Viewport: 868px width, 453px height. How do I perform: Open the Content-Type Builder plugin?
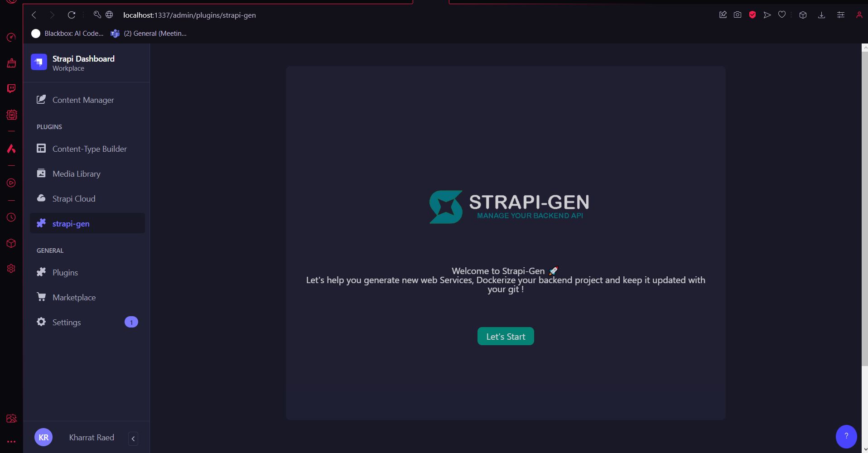pyautogui.click(x=89, y=149)
